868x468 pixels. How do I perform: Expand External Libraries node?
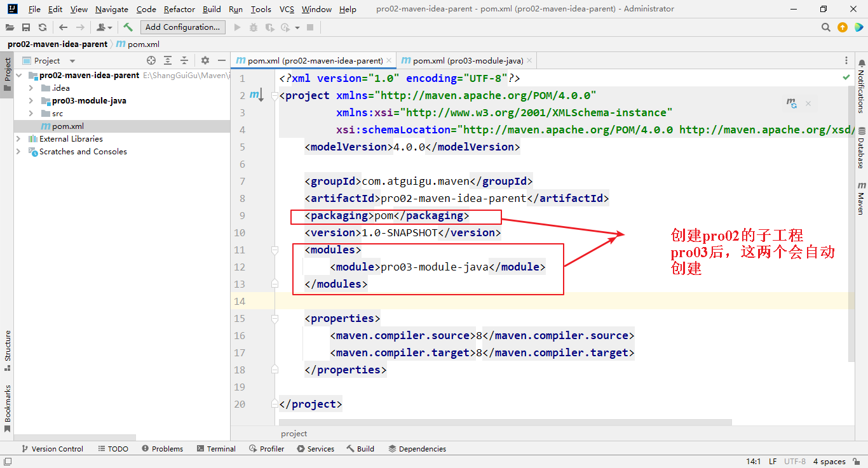[18, 138]
